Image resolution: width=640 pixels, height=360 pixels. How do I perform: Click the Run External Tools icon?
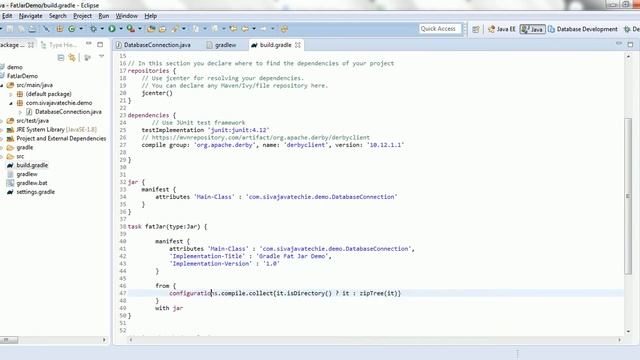[130, 29]
